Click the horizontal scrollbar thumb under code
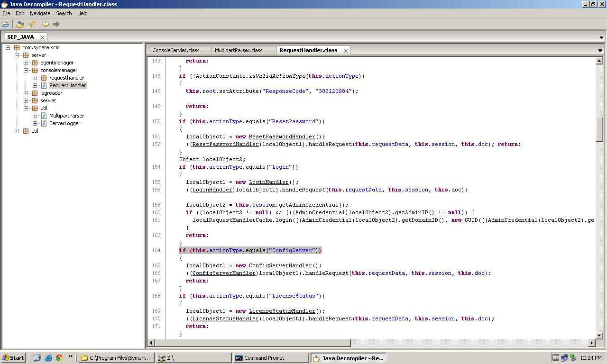The width and height of the screenshot is (607, 364). (253, 343)
